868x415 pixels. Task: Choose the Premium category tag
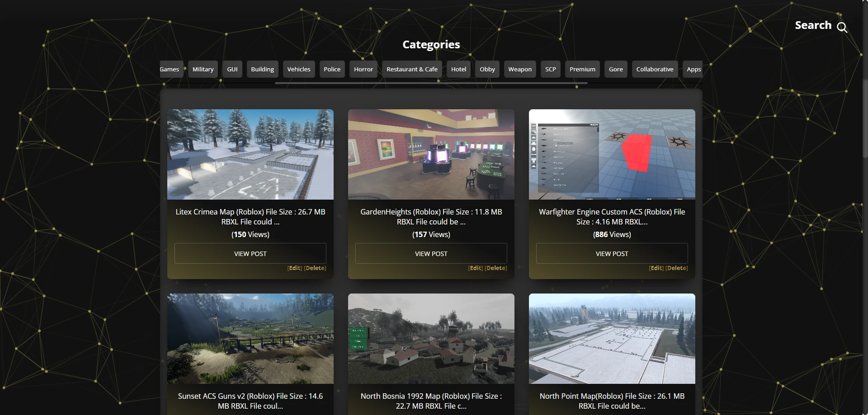(582, 69)
